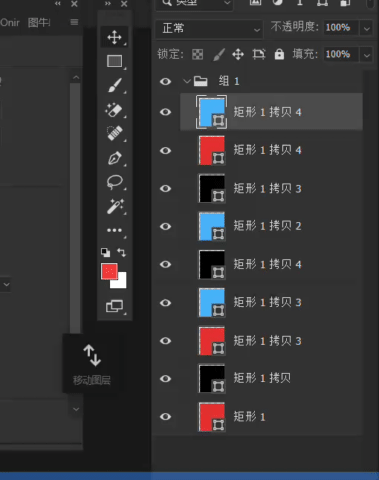379x480 pixels.
Task: Open the 正常 blend mode dropdown
Action: click(209, 29)
